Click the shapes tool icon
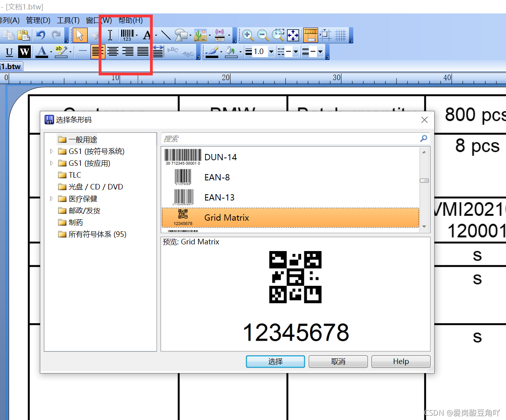Image resolution: width=506 pixels, height=420 pixels. (181, 36)
